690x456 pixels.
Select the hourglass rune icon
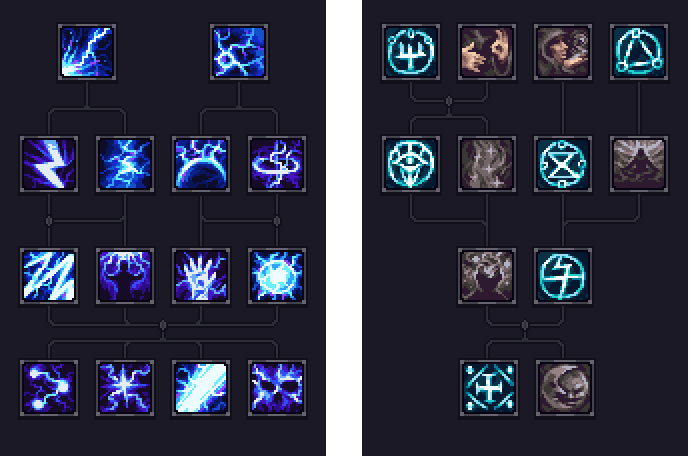coord(563,164)
